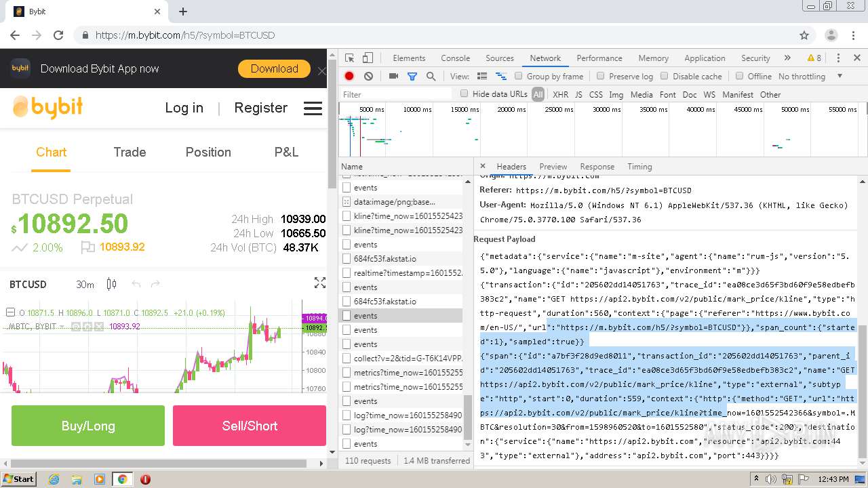
Task: Click the browser address bar URL
Action: coord(184,35)
